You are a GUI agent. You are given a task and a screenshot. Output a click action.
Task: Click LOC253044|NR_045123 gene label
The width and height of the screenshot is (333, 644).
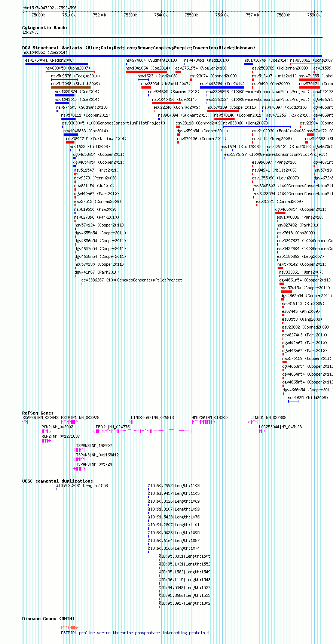[x=280, y=427]
